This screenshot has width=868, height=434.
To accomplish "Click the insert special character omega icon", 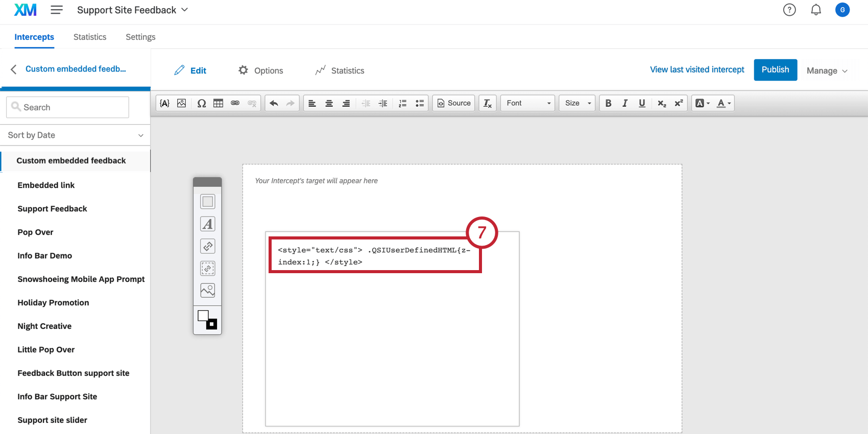I will (202, 103).
